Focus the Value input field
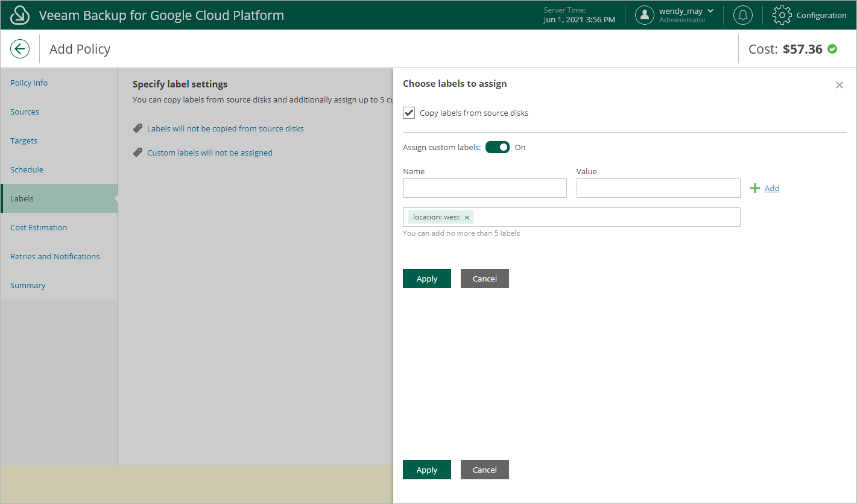Image resolution: width=857 pixels, height=504 pixels. 659,188
